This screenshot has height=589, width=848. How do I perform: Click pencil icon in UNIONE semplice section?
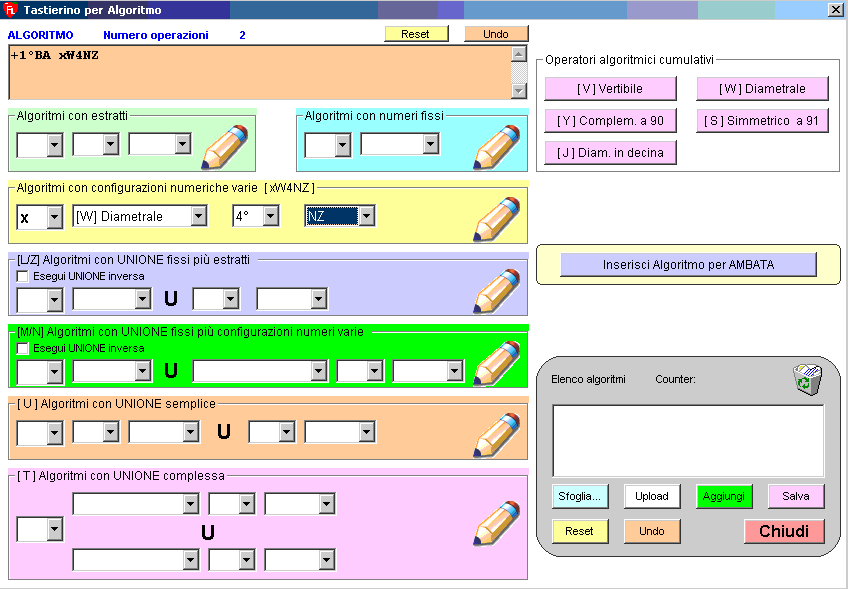point(496,435)
